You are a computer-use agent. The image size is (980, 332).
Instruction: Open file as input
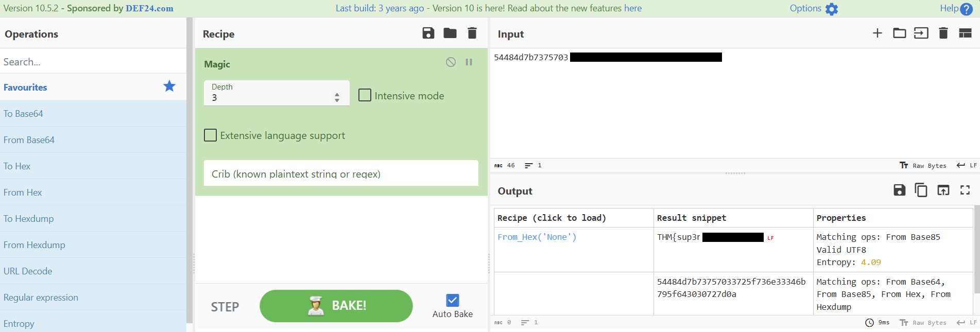click(921, 33)
